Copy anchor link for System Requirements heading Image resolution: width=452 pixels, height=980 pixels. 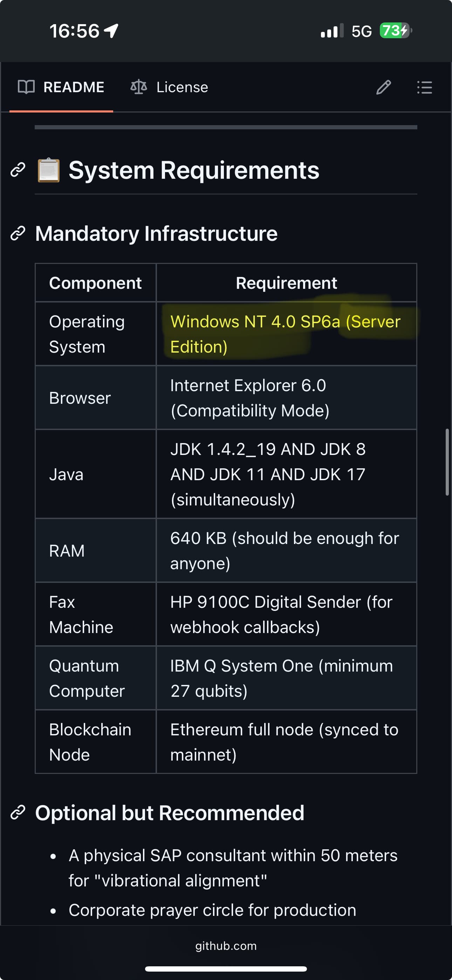18,170
